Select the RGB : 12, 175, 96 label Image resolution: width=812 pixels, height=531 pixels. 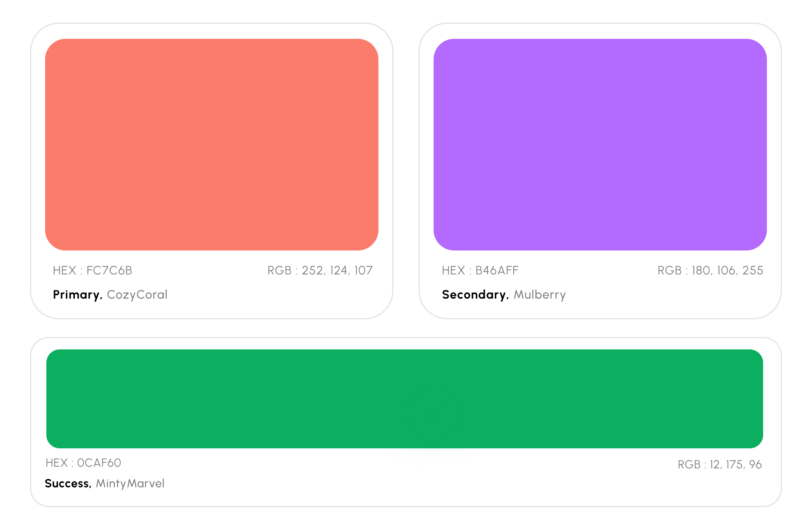(x=720, y=465)
